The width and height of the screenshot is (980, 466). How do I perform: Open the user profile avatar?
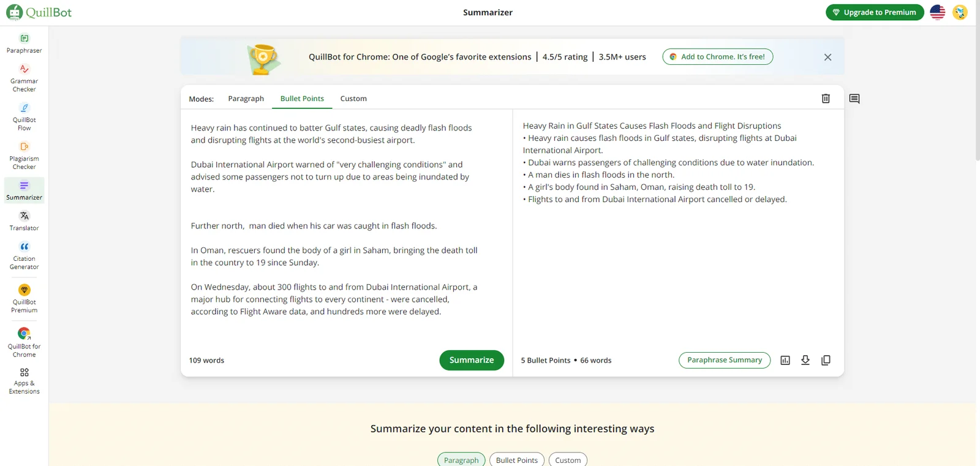[960, 12]
